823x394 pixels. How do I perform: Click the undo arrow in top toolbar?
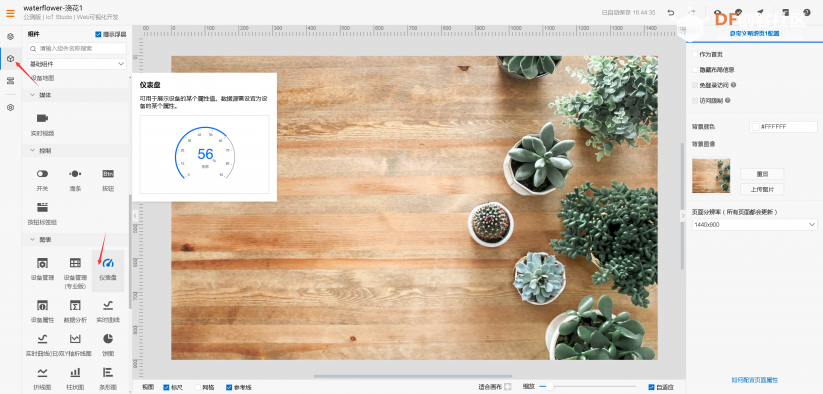point(671,13)
